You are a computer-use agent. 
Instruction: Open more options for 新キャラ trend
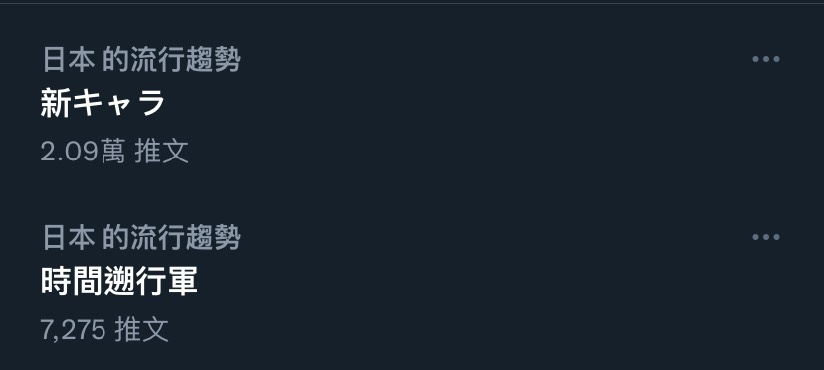(766, 59)
